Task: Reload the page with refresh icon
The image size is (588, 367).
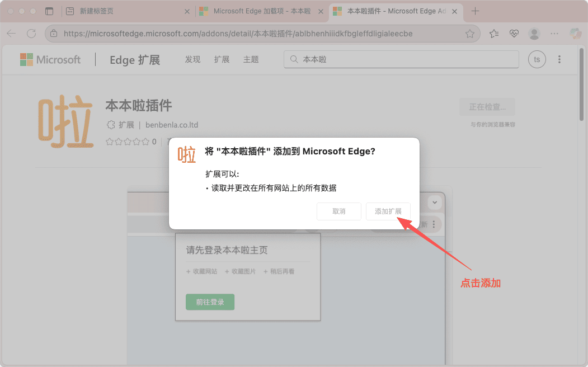Action: click(31, 34)
